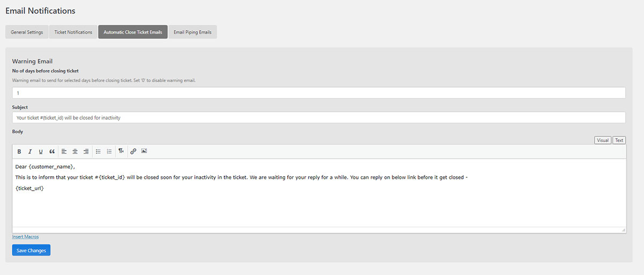Viewport: 644px width, 275px height.
Task: Switch the editor to Text mode
Action: [619, 140]
